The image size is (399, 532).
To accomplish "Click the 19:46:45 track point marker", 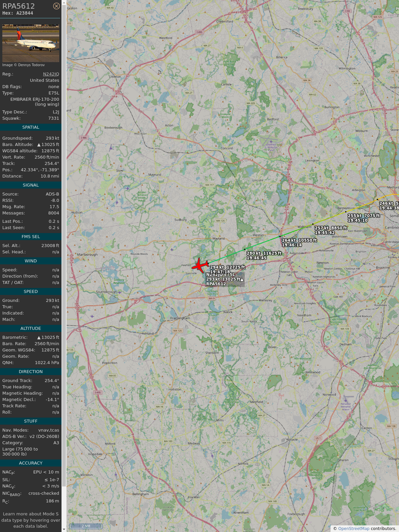I will click(x=245, y=249).
